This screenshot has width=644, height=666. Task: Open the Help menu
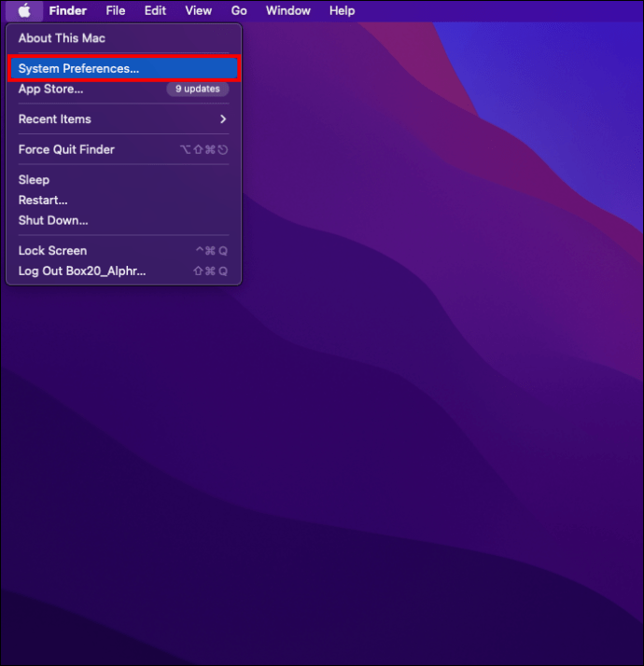click(x=343, y=10)
